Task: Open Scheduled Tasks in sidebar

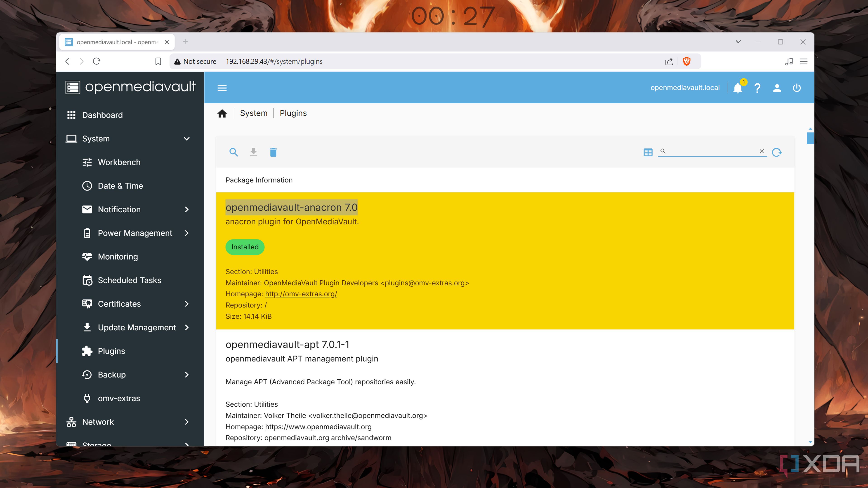Action: coord(129,280)
